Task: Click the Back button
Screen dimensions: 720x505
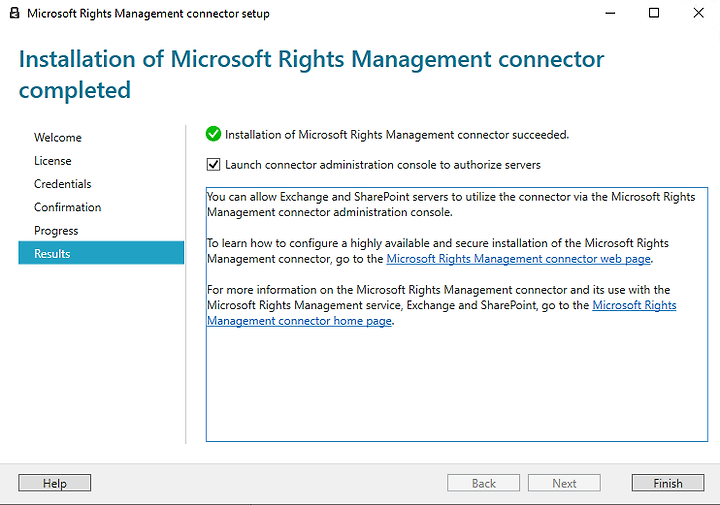Action: [x=484, y=483]
